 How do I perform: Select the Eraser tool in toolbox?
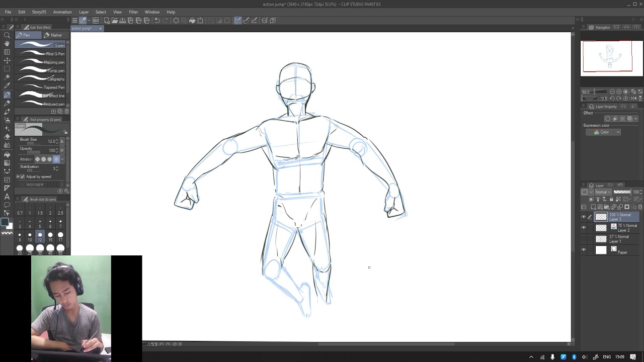[x=7, y=137]
